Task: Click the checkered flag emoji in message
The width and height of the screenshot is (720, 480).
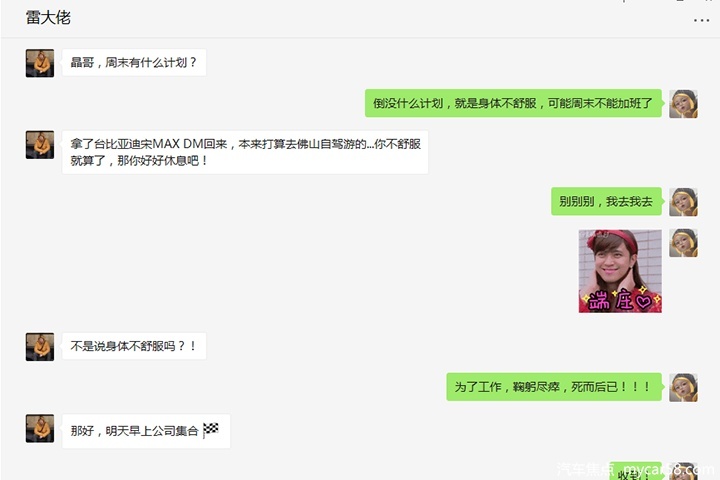Action: click(x=211, y=430)
